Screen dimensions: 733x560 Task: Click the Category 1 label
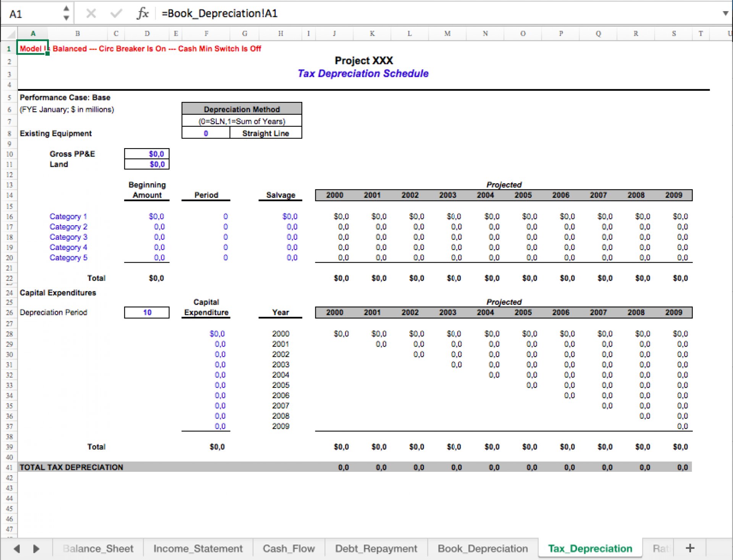(x=68, y=216)
